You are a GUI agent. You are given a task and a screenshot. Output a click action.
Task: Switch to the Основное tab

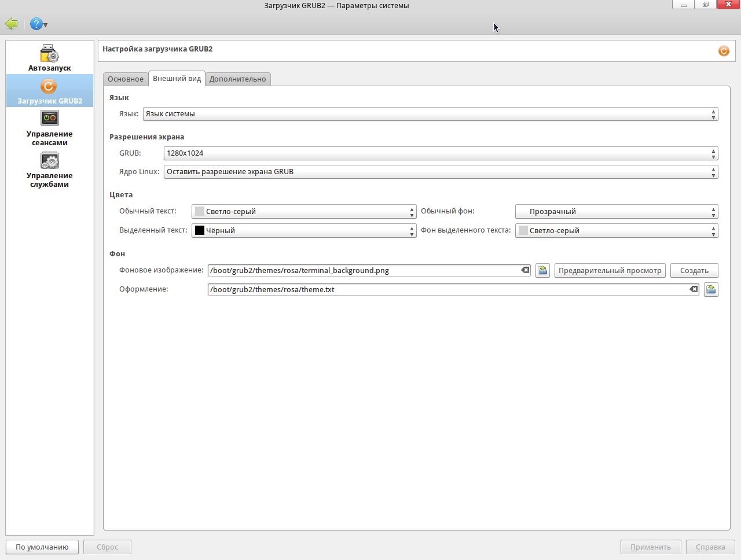[x=126, y=79]
